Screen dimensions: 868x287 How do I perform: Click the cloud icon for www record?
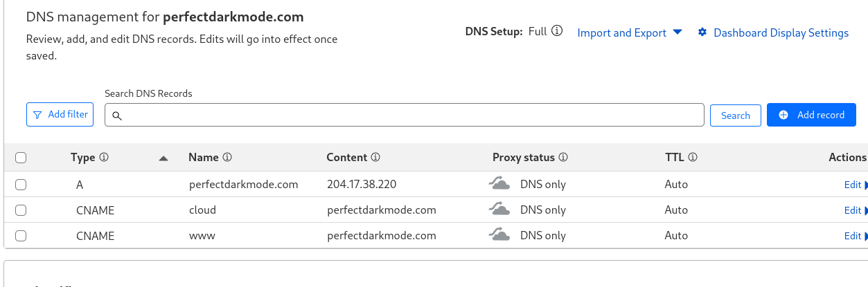[499, 235]
